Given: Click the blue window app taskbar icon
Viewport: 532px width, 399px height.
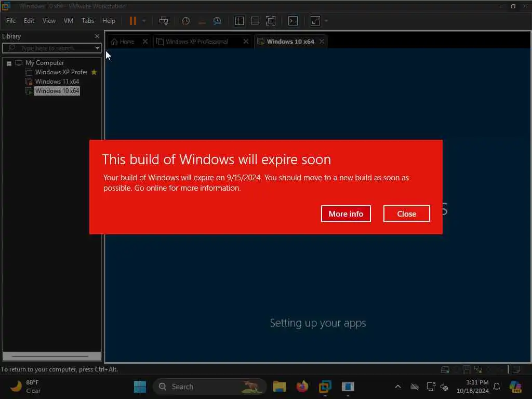Looking at the screenshot, I should click(348, 387).
